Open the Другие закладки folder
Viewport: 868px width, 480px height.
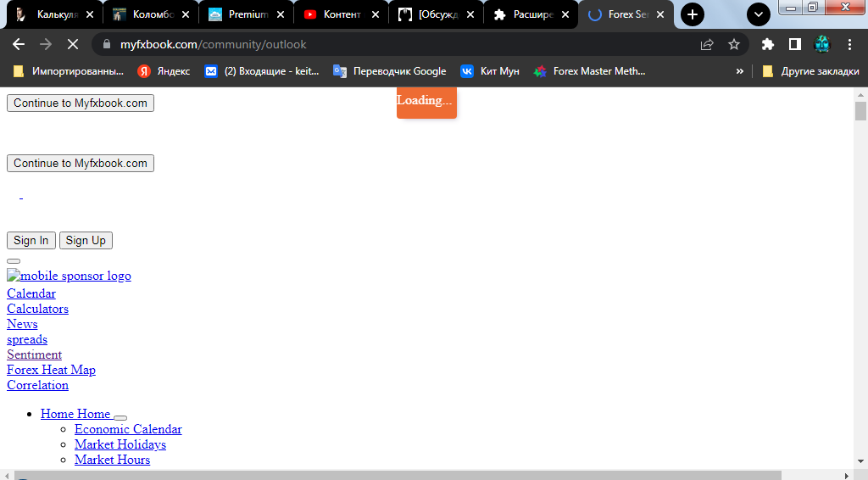point(811,71)
